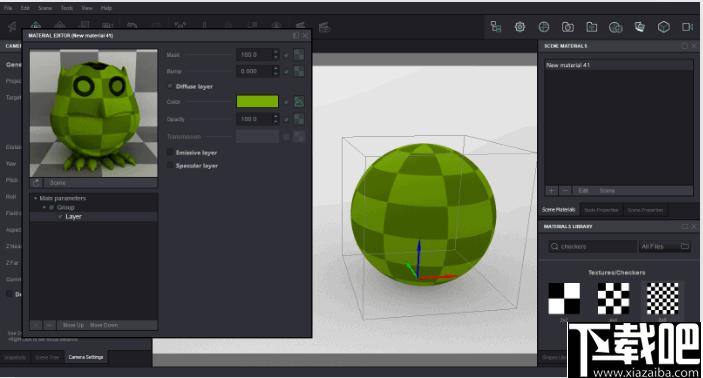
Task: Undock the Materials Library panel
Action: pyautogui.click(x=685, y=226)
